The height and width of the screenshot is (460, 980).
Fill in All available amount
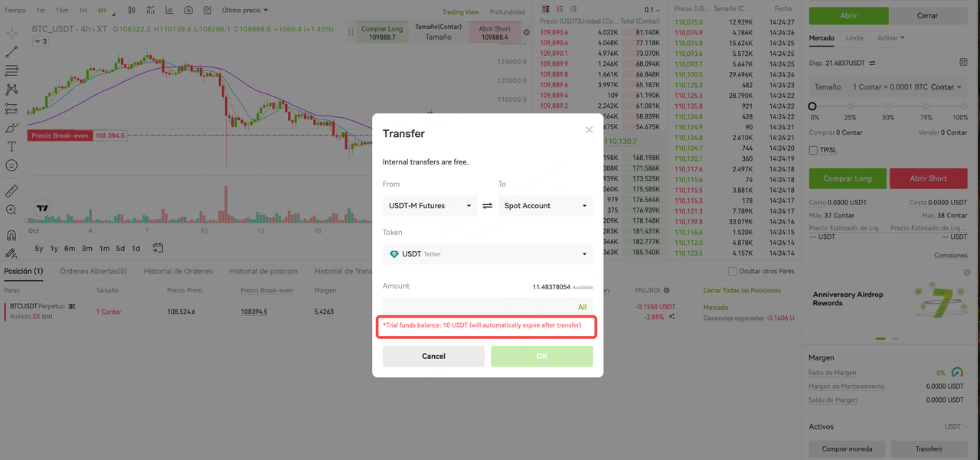pyautogui.click(x=583, y=307)
